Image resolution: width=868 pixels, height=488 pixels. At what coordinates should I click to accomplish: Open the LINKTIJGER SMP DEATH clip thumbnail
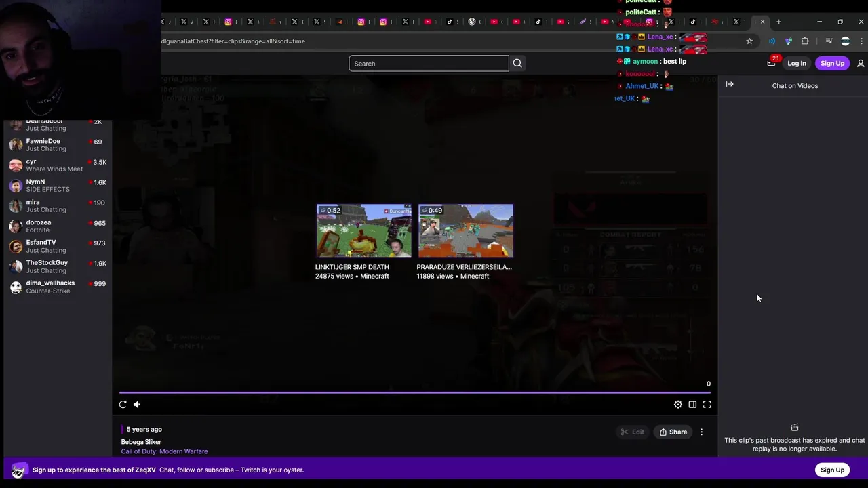[x=363, y=231]
